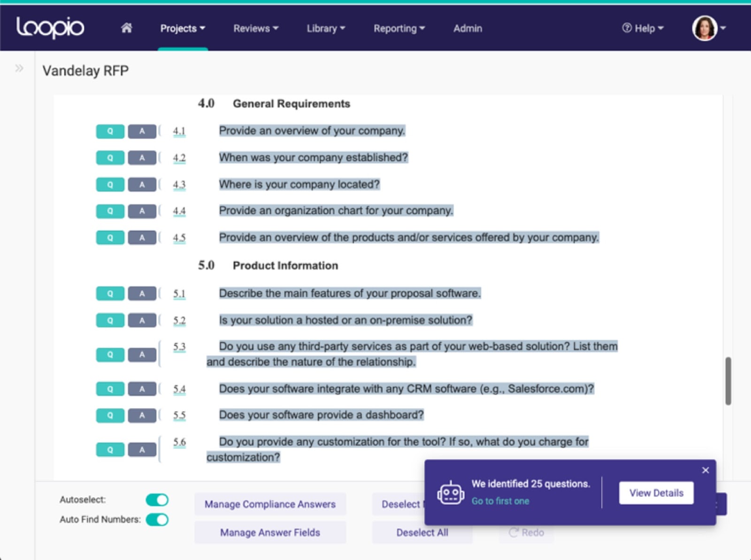This screenshot has height=560, width=751.
Task: Click the robot assistant icon
Action: click(x=451, y=493)
